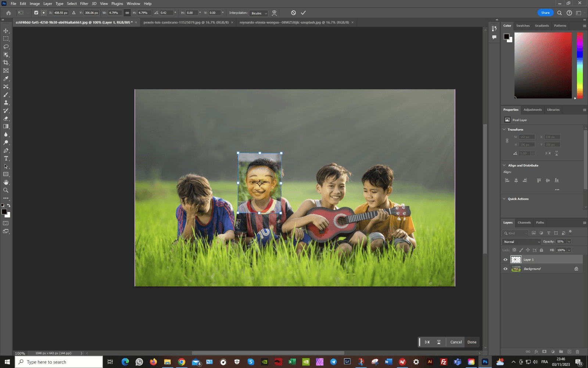Switch to the Swatches tab
The height and width of the screenshot is (368, 588).
(523, 26)
